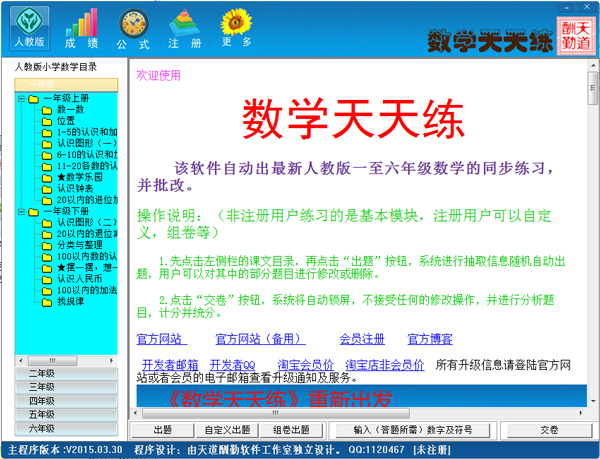
Task: Click content pane vertical scrollbar thumb
Action: (593, 88)
